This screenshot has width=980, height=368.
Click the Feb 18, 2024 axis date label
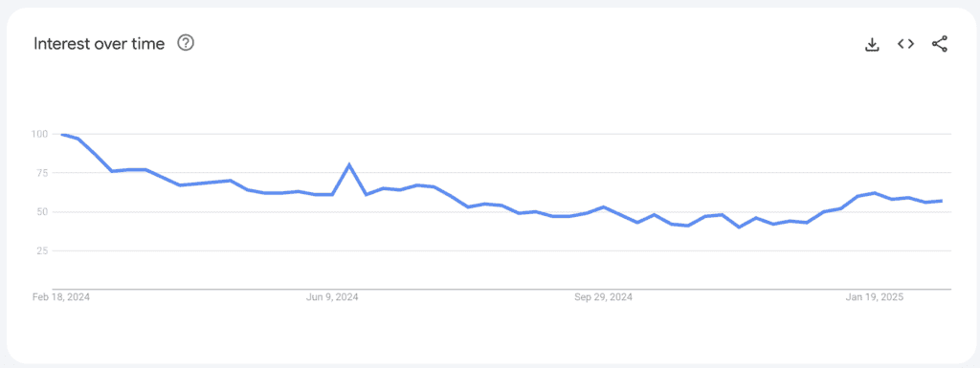(61, 297)
